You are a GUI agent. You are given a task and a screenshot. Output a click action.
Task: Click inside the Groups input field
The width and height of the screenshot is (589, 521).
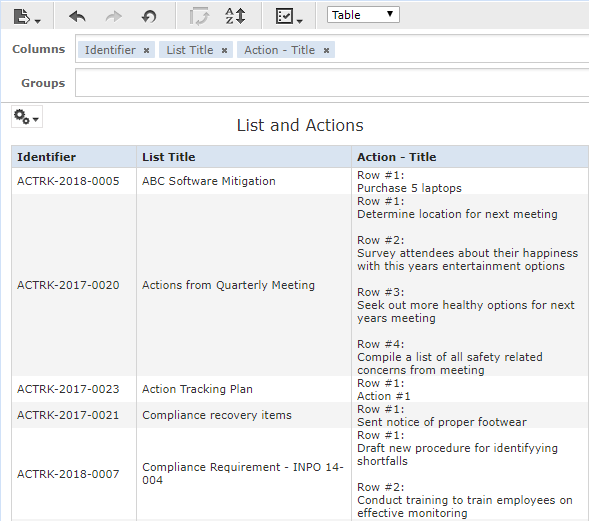332,83
